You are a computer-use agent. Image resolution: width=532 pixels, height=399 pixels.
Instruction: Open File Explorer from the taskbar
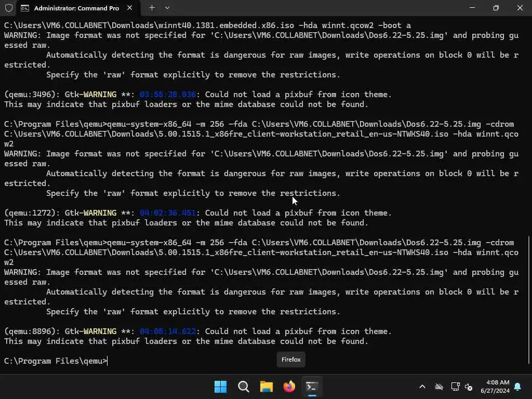click(267, 387)
